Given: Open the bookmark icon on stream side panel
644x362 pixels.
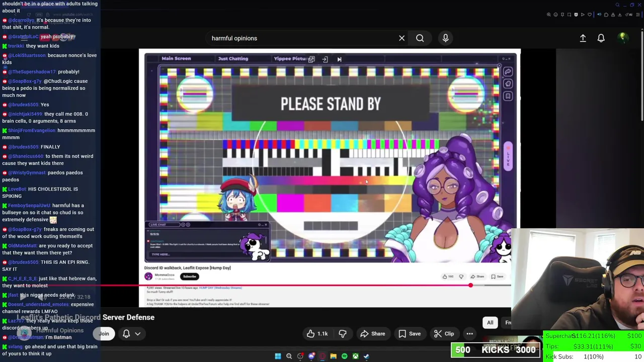Looking at the screenshot, I should (x=508, y=96).
